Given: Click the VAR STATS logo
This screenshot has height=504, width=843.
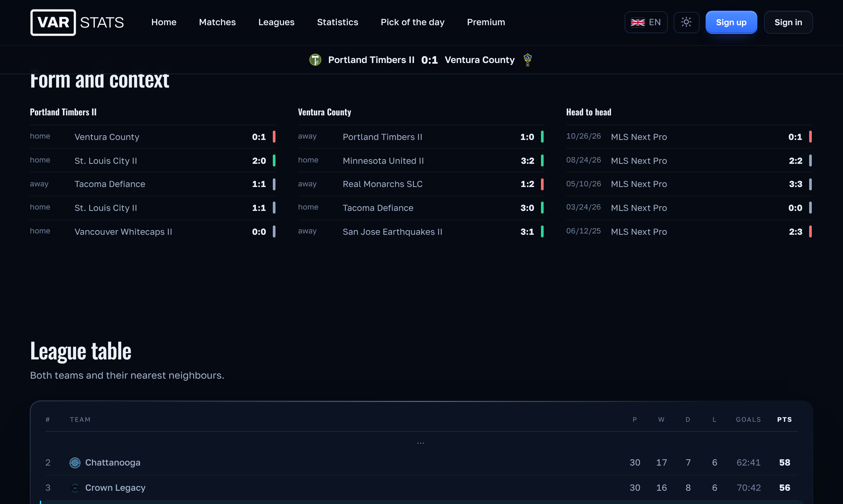Looking at the screenshot, I should 77,23.
